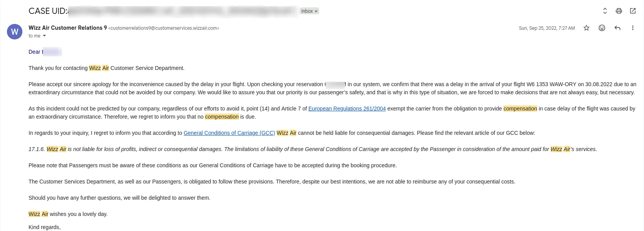This screenshot has height=231, width=644.
Task: Open General Conditions of Carriage link
Action: tap(229, 133)
